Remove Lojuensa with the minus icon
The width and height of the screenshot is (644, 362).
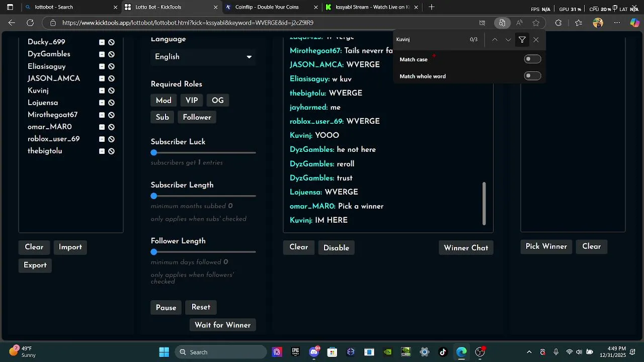(x=102, y=103)
